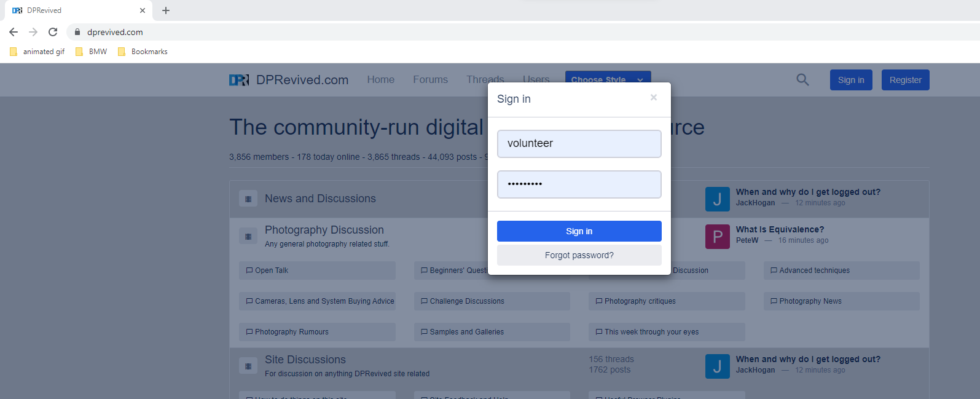
Task: Click the DPRevived logo icon
Action: coord(239,80)
